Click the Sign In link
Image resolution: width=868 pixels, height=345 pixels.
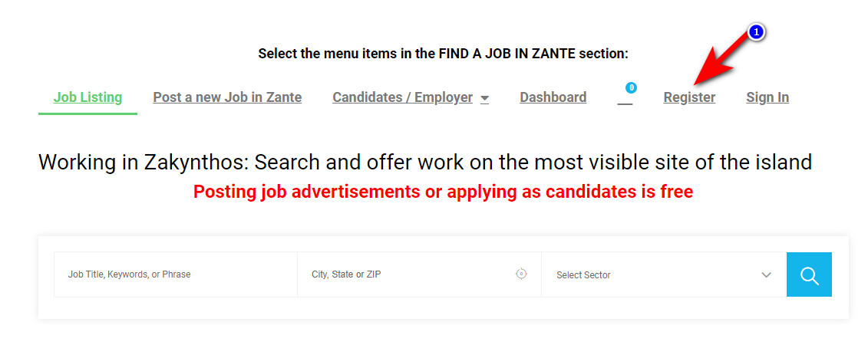pyautogui.click(x=767, y=97)
